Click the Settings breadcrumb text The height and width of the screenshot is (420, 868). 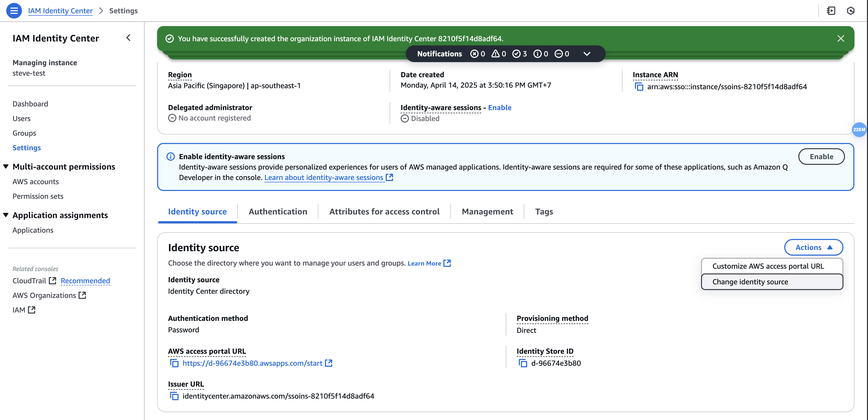click(x=123, y=11)
